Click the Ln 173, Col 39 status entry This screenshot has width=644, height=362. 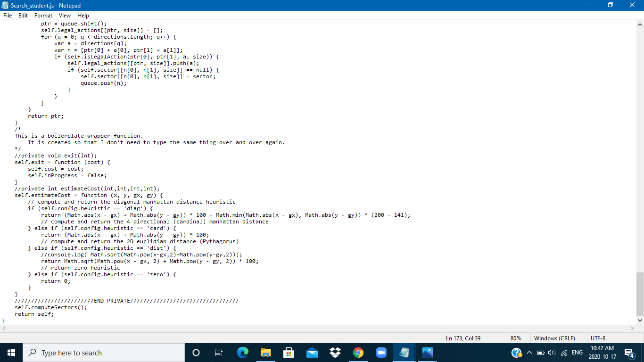tap(463, 338)
